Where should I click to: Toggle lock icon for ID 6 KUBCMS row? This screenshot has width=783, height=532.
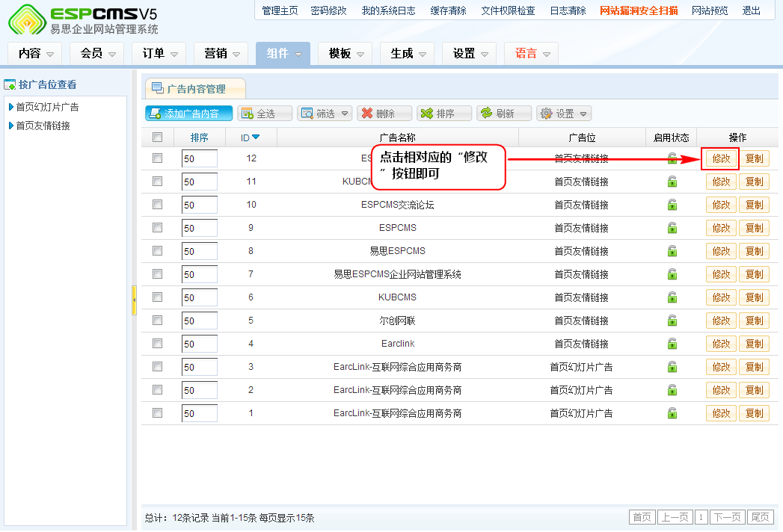point(672,297)
